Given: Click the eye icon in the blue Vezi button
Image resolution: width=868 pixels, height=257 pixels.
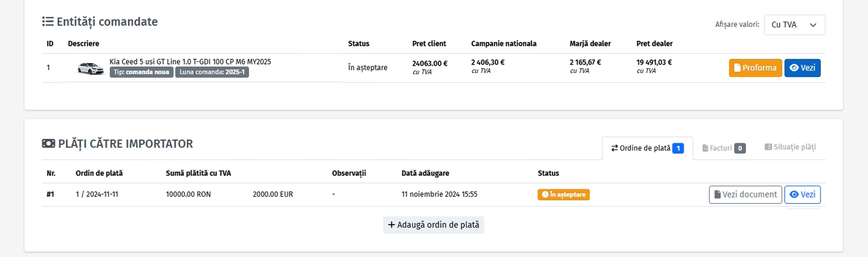Looking at the screenshot, I should point(793,68).
